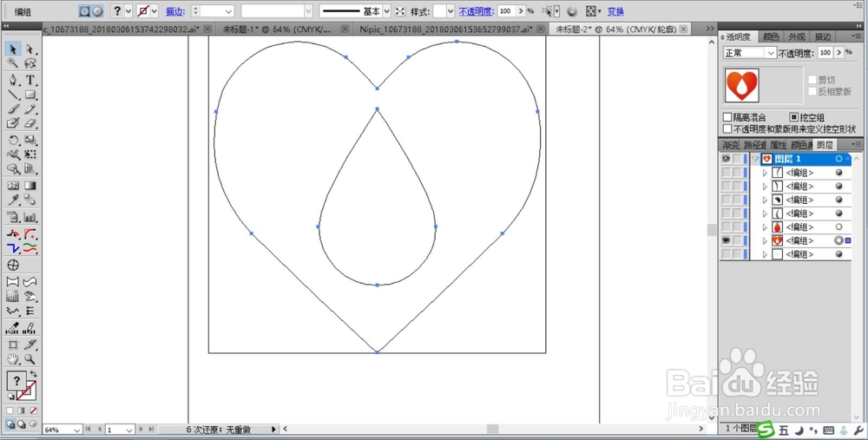The height and width of the screenshot is (440, 868).
Task: Select the Rotate tool
Action: [13, 140]
